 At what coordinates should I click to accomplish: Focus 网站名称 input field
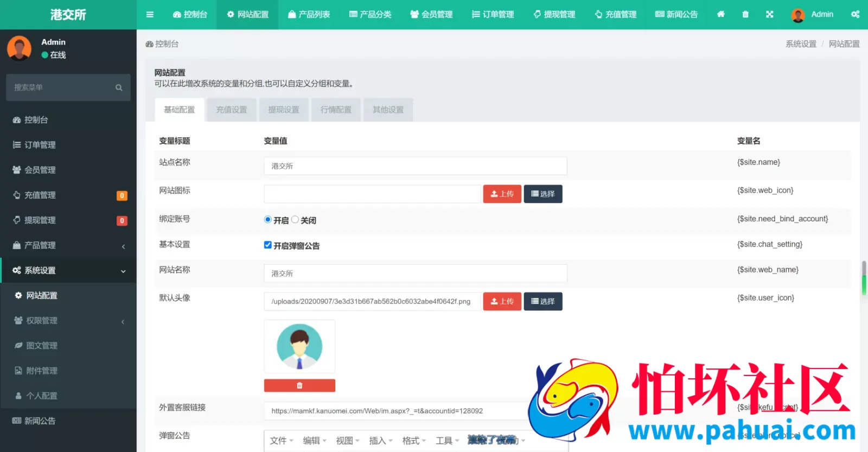pos(416,273)
